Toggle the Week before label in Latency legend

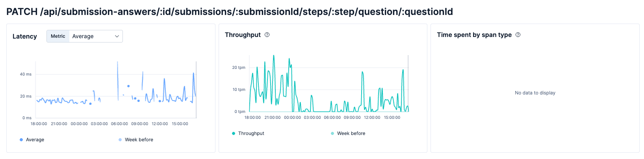(x=139, y=140)
